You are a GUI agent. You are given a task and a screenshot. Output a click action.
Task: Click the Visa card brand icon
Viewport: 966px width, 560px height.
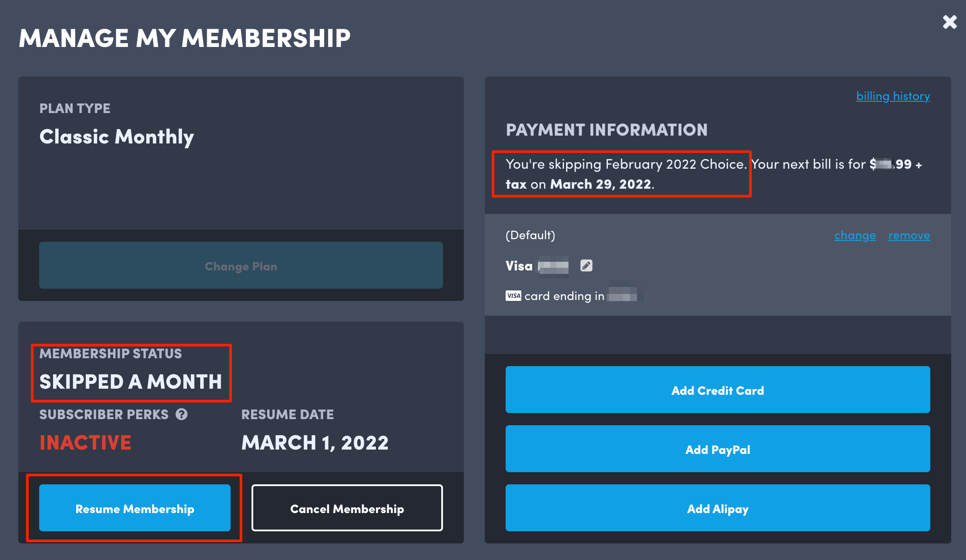pyautogui.click(x=513, y=296)
